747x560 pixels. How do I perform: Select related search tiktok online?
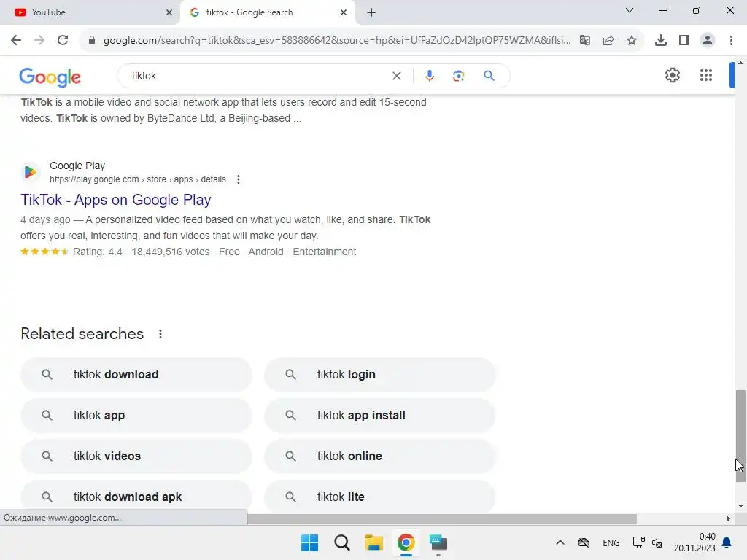pos(380,456)
